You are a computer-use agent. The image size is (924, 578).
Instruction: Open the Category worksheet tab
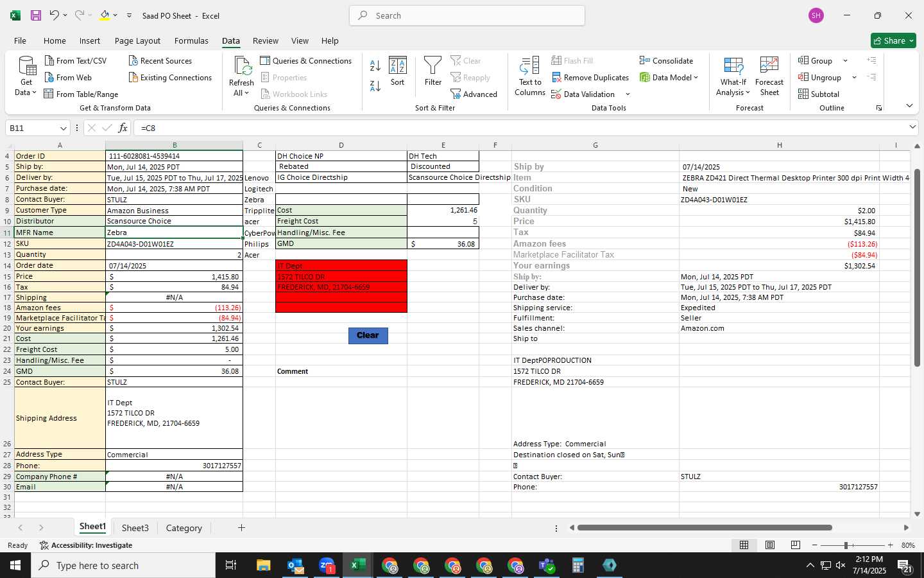click(184, 528)
